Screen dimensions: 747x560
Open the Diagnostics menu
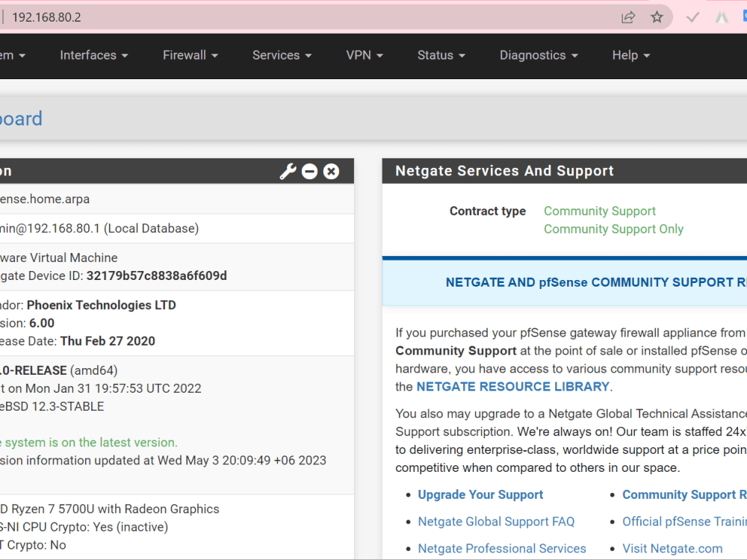(x=539, y=55)
